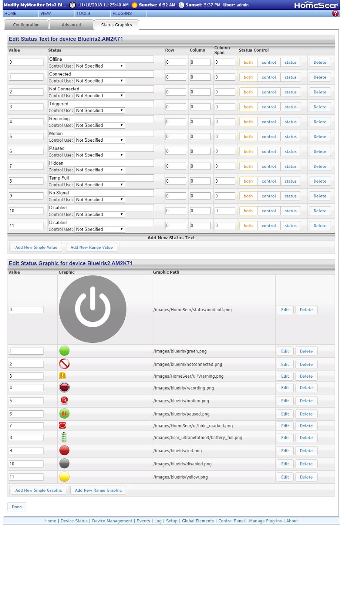Image resolution: width=364 pixels, height=600 pixels.
Task: Delete the yellow.png graphic row
Action: pos(306,477)
